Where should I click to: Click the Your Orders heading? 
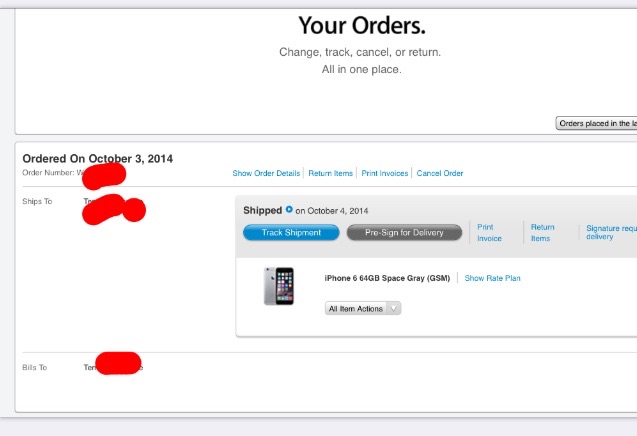click(x=362, y=25)
